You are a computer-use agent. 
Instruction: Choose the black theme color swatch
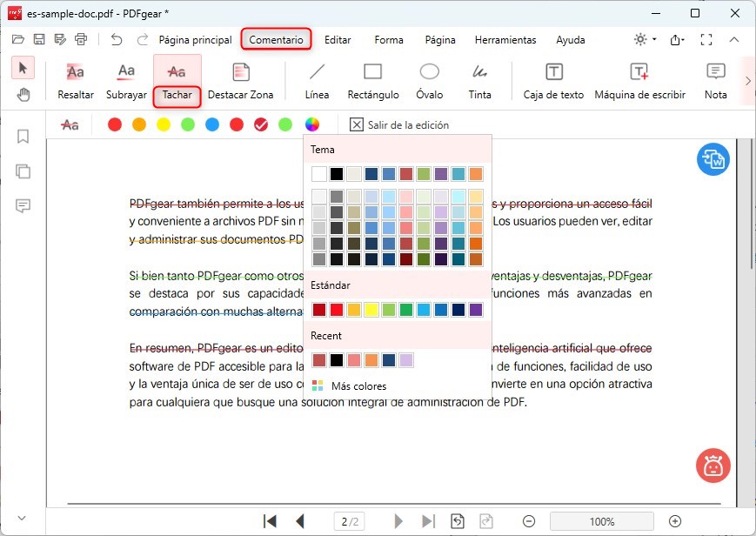click(x=337, y=174)
